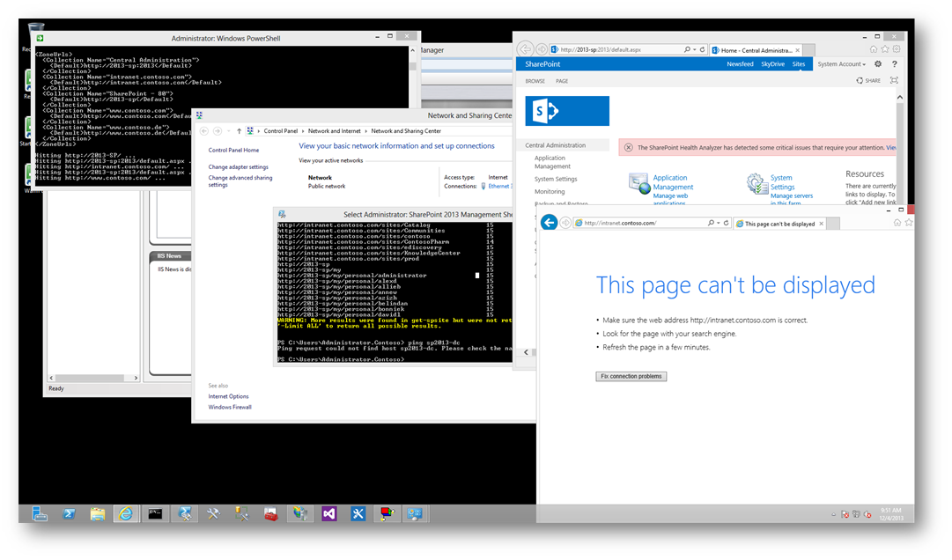Image resolution: width=952 pixels, height=560 pixels.
Task: Focus on content in SharePoint
Action: tap(894, 80)
